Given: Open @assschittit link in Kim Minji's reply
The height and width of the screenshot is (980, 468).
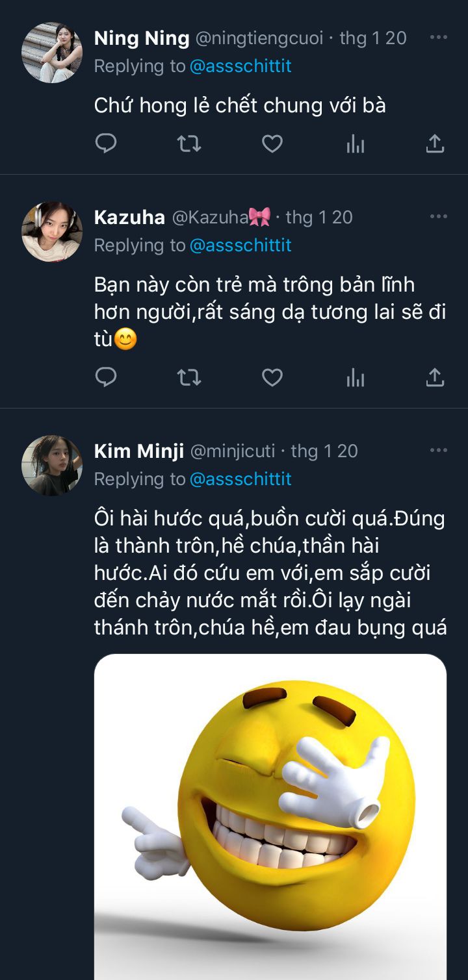Looking at the screenshot, I should (240, 479).
